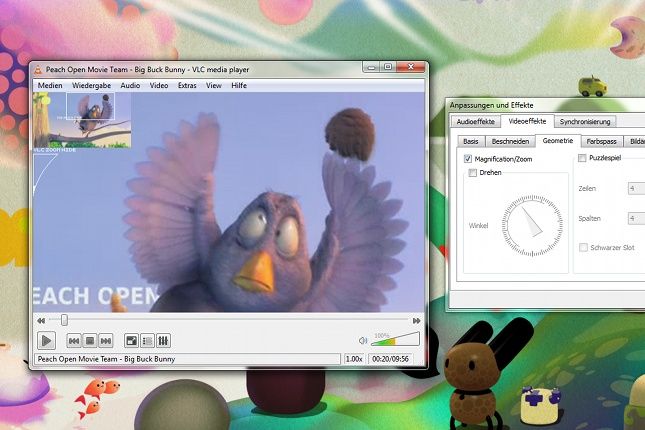Click the stop playback button

tap(89, 341)
